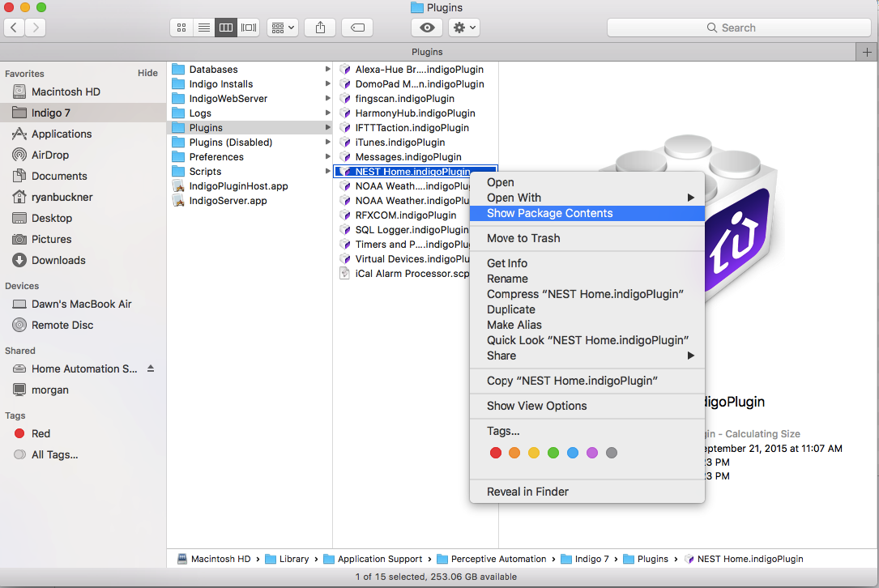This screenshot has height=588, width=879.
Task: Apply the purple tag color dot
Action: tap(592, 453)
